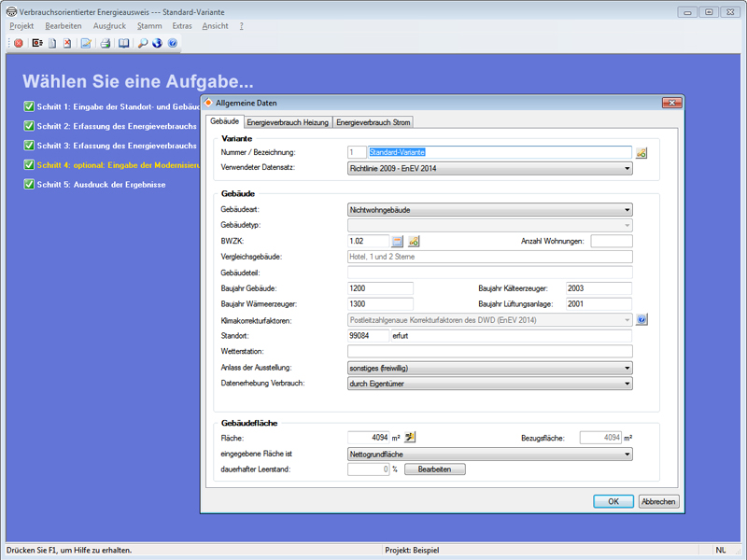
Task: Open the eingegebene Fläche ist dropdown
Action: pos(489,455)
